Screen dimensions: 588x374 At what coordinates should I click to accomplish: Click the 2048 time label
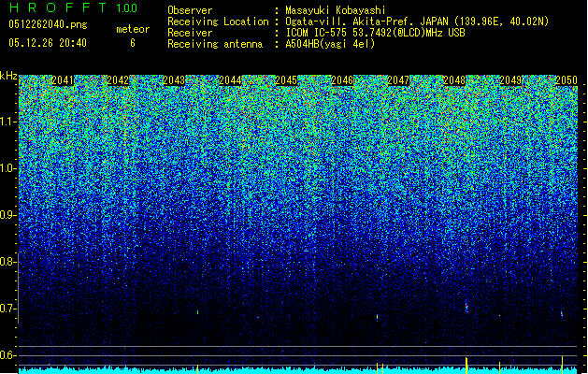tap(454, 80)
